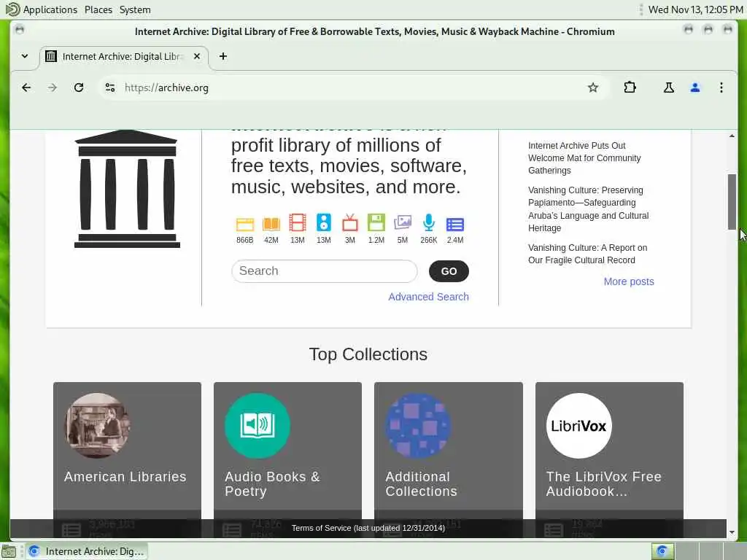Image resolution: width=747 pixels, height=560 pixels.
Task: Click the GO search button
Action: (449, 271)
